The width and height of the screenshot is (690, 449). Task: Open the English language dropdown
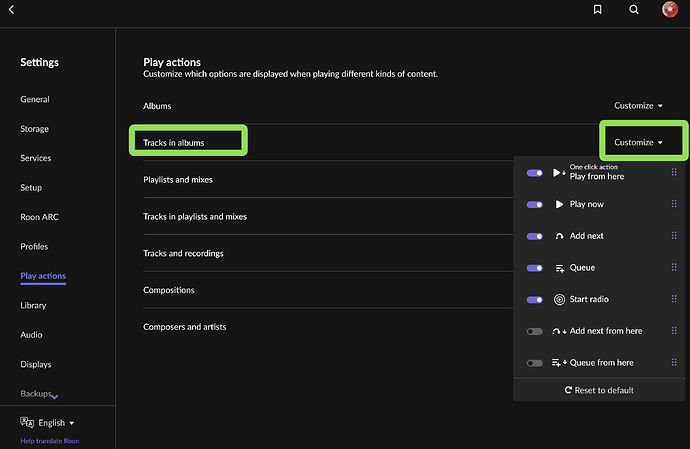coord(48,423)
